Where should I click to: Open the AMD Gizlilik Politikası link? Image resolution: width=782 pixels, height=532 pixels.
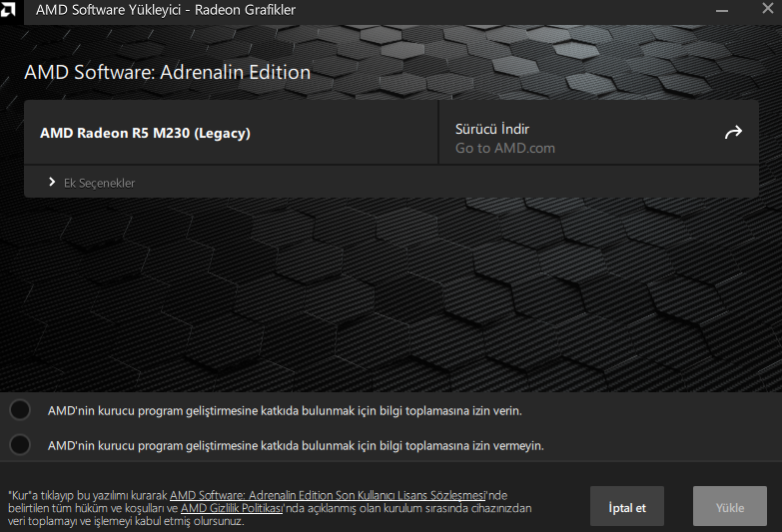tap(232, 508)
